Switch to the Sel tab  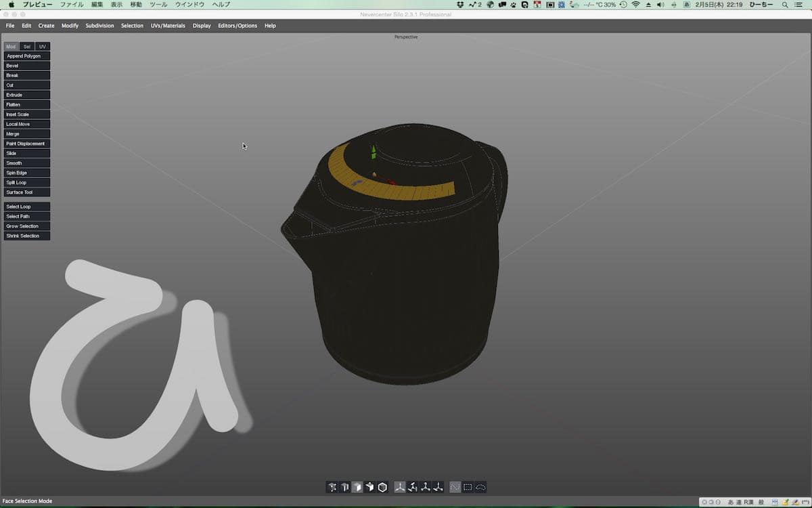pos(27,47)
